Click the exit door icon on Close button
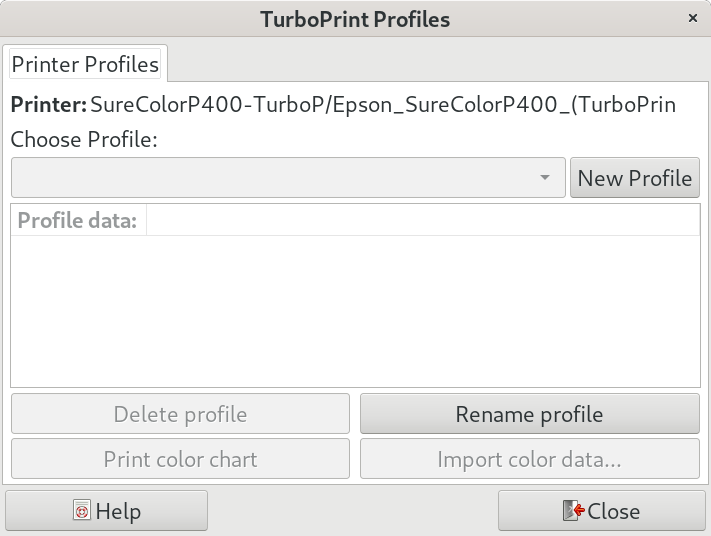This screenshot has width=711, height=536. pyautogui.click(x=573, y=511)
